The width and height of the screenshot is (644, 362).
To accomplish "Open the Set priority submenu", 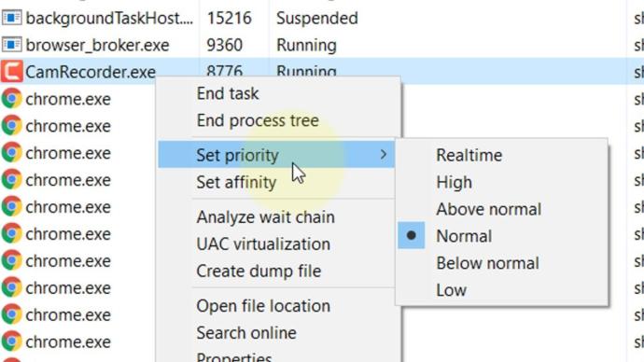I will coord(276,155).
